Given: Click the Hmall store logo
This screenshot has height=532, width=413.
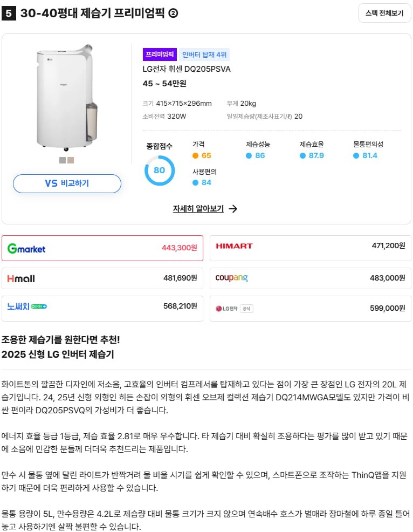Looking at the screenshot, I should point(21,278).
